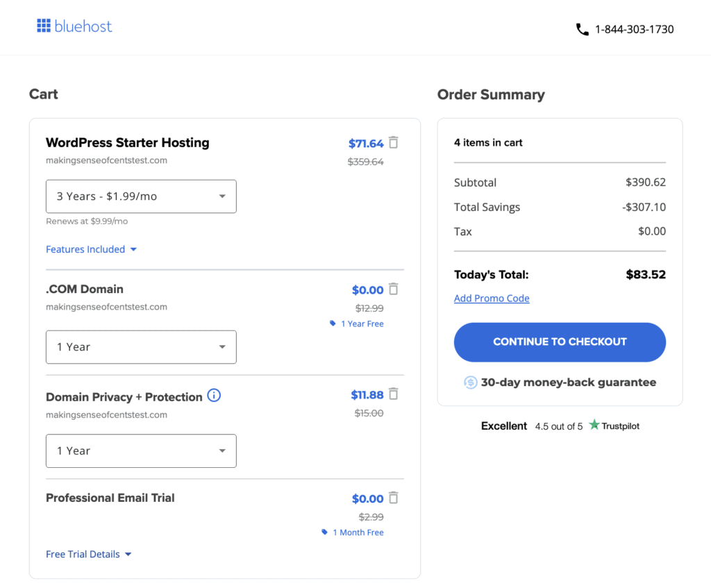
Task: Delete Professional Email Trial with trash icon
Action: [394, 498]
